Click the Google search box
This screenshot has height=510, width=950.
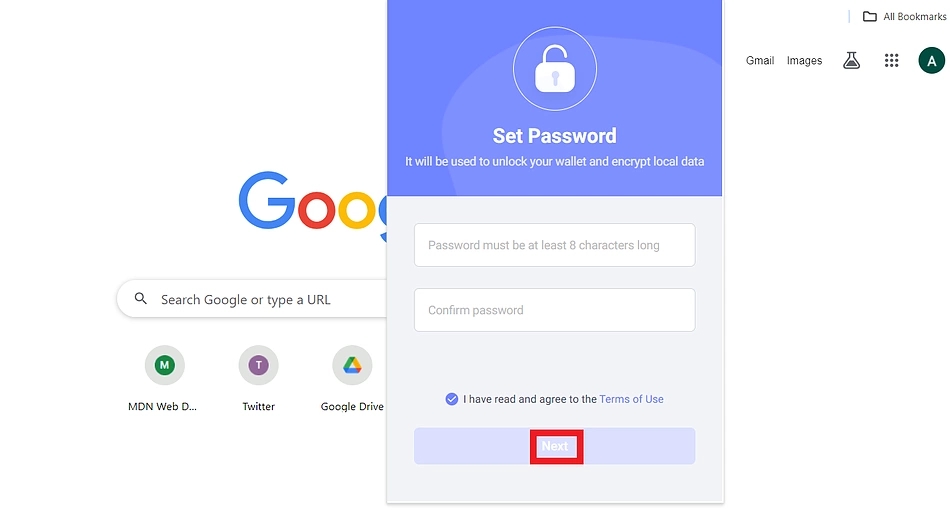(251, 299)
